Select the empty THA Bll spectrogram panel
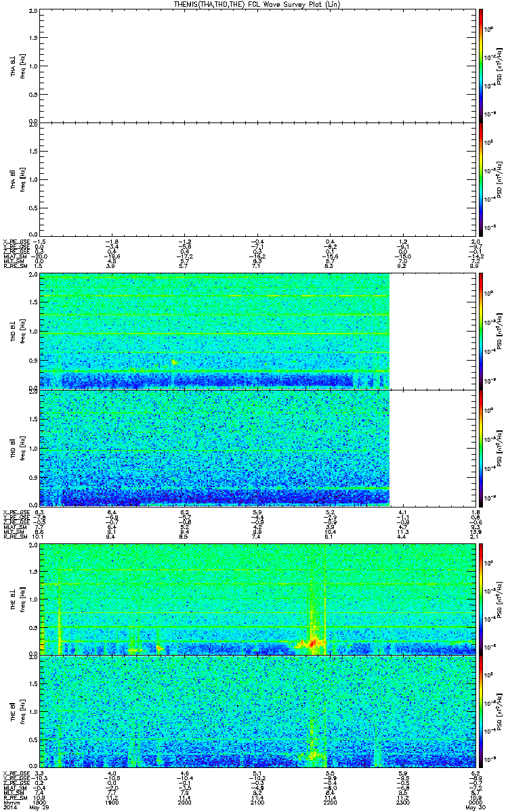The height and width of the screenshot is (812, 508). click(x=257, y=179)
